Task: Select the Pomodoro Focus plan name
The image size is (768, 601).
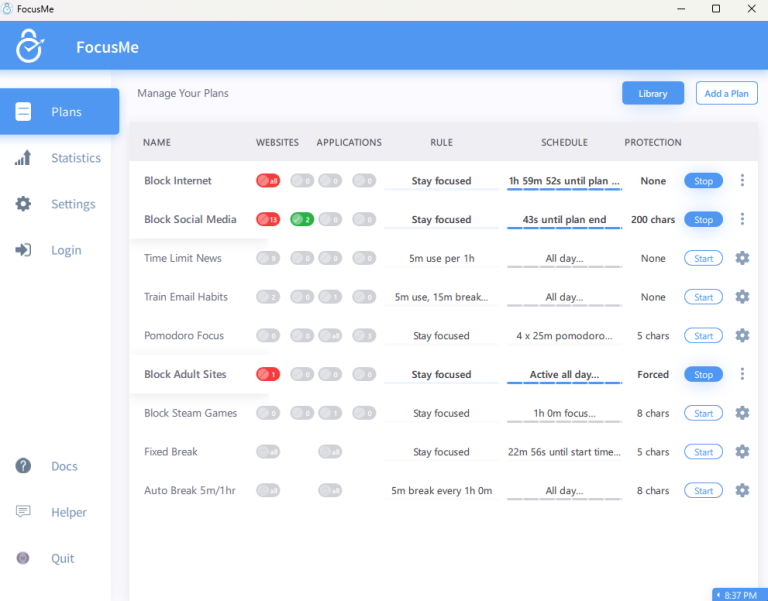Action: coord(184,336)
